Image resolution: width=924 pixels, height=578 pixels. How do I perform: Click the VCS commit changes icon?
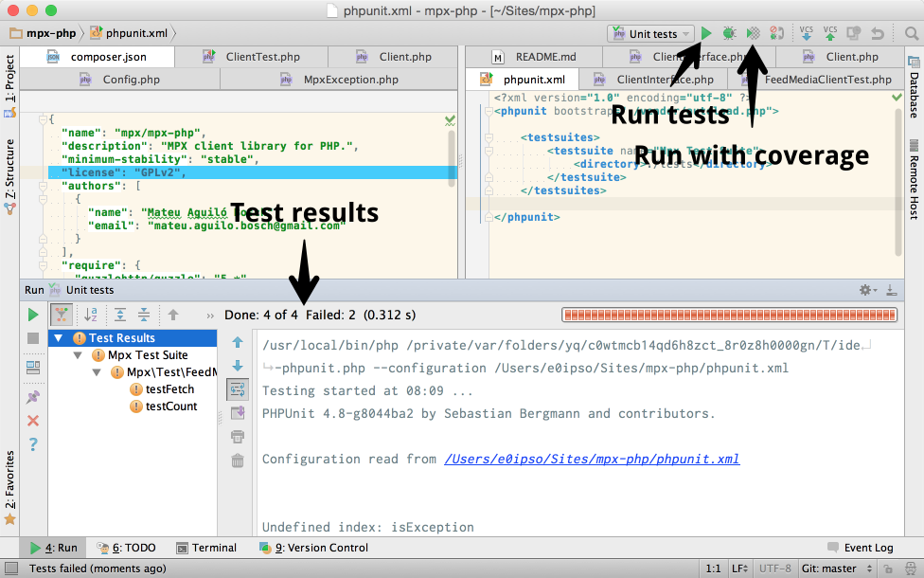pyautogui.click(x=830, y=33)
